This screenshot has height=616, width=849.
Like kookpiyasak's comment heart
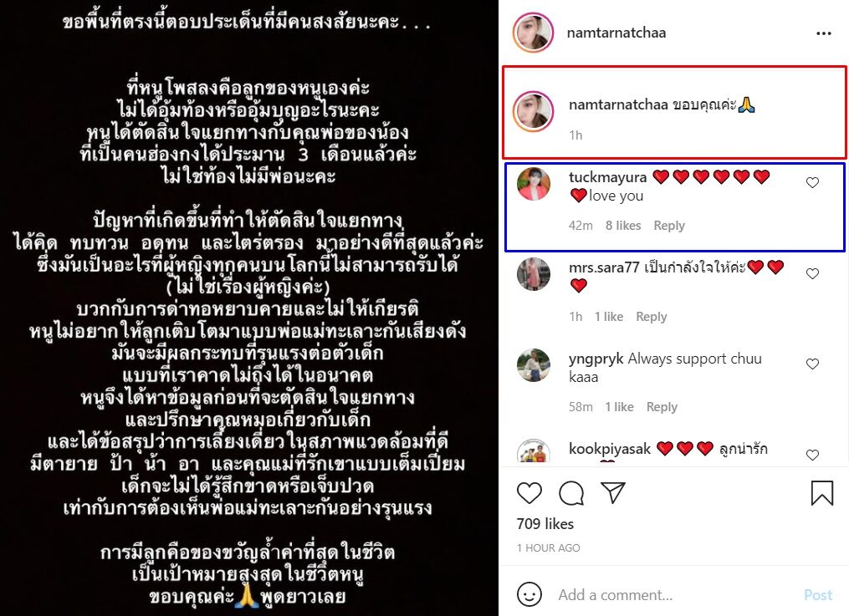tap(812, 455)
